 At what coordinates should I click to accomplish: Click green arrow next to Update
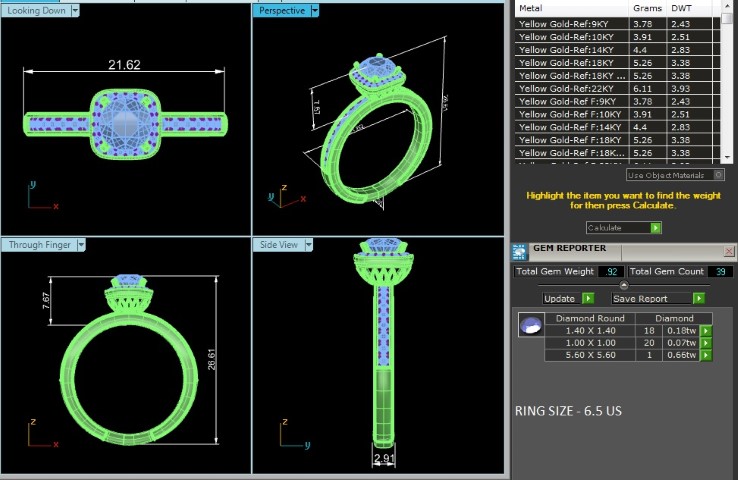click(588, 298)
